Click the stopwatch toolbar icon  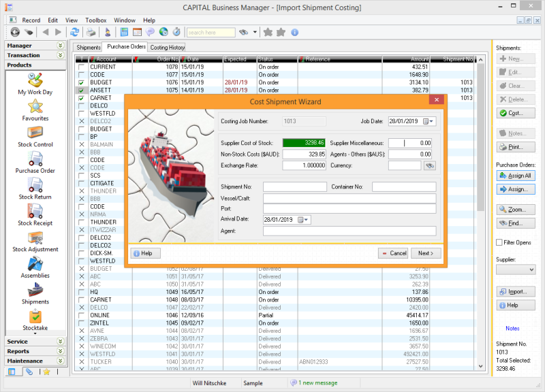pyautogui.click(x=176, y=32)
